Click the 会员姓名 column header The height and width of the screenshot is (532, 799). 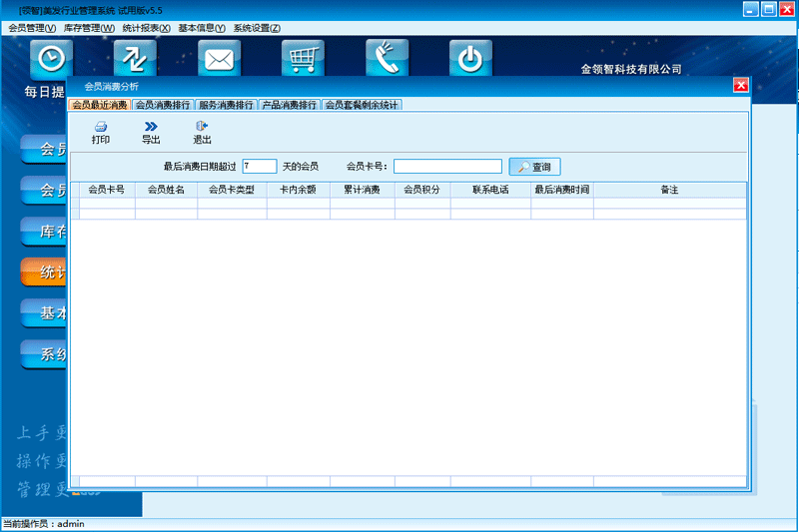[x=166, y=190]
